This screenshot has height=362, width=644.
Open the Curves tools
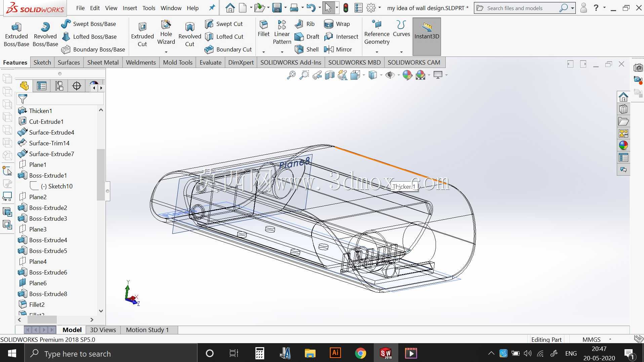pos(401,29)
